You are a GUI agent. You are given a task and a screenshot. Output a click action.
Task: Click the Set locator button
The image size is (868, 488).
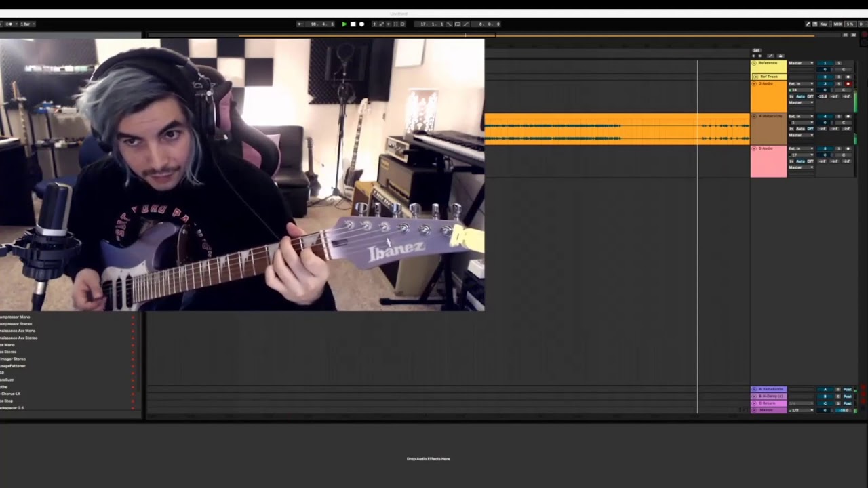pos(757,50)
